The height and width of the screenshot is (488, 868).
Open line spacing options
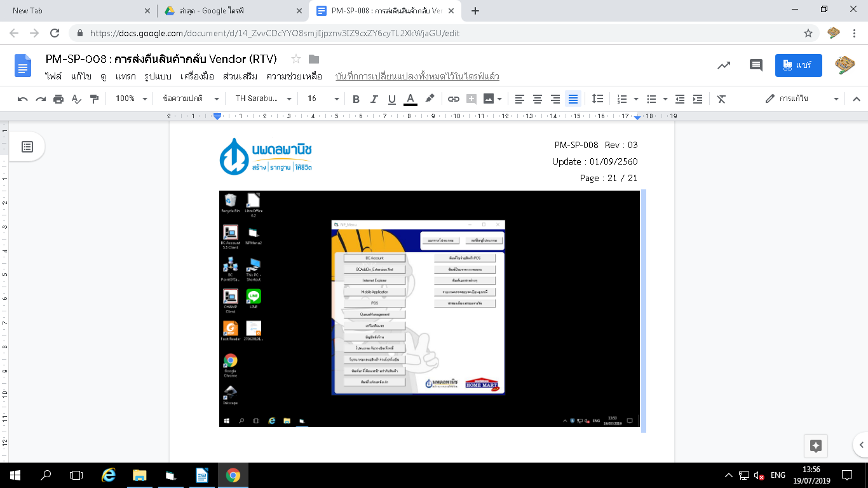(x=597, y=99)
